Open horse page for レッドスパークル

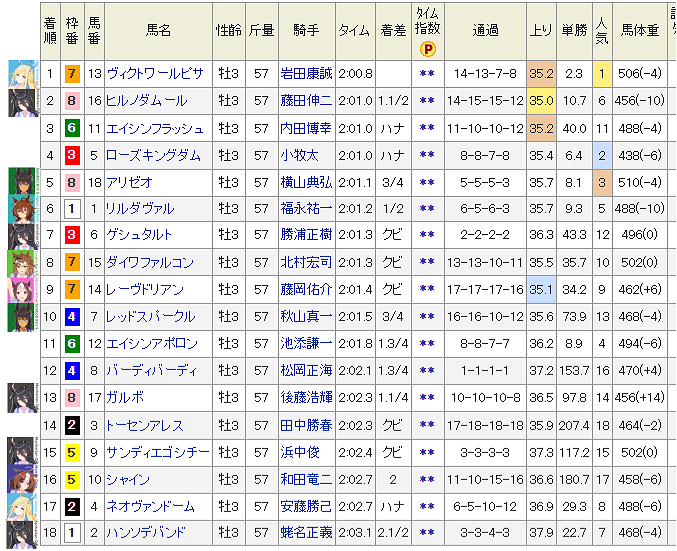pos(151,317)
